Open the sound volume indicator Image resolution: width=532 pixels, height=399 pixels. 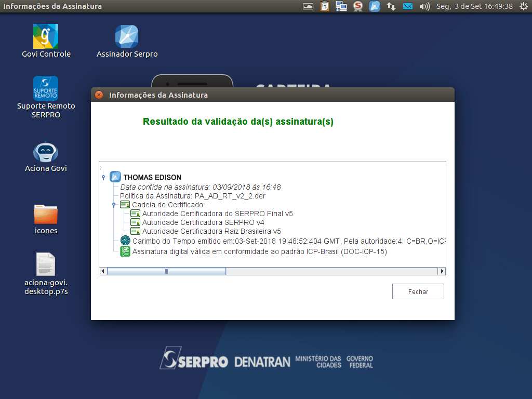coord(424,6)
